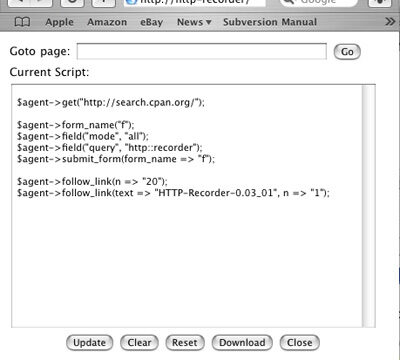The width and height of the screenshot is (400, 360).
Task: Click the Google search field
Action: [319, 3]
